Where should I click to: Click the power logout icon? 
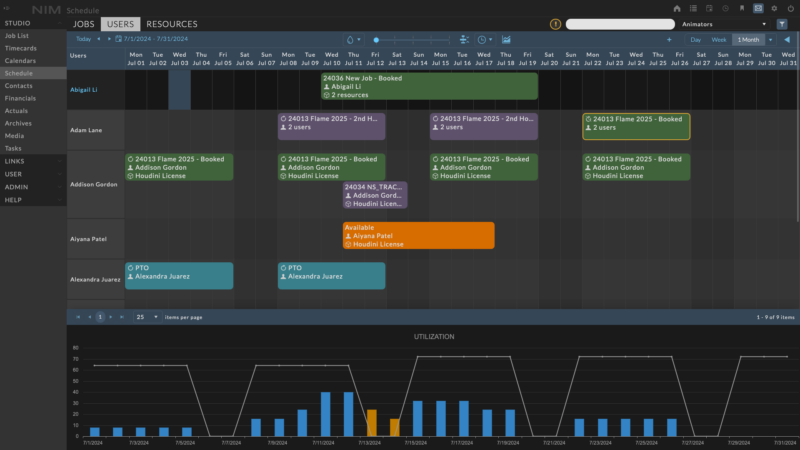point(790,9)
